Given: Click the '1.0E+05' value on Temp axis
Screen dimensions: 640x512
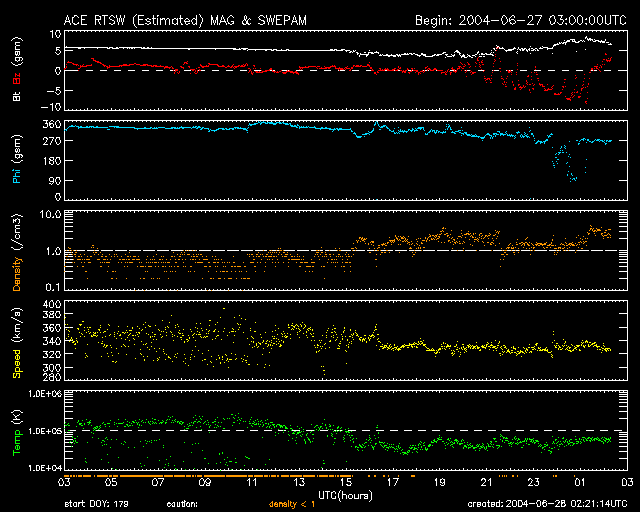Looking at the screenshot, I should pos(45,431).
